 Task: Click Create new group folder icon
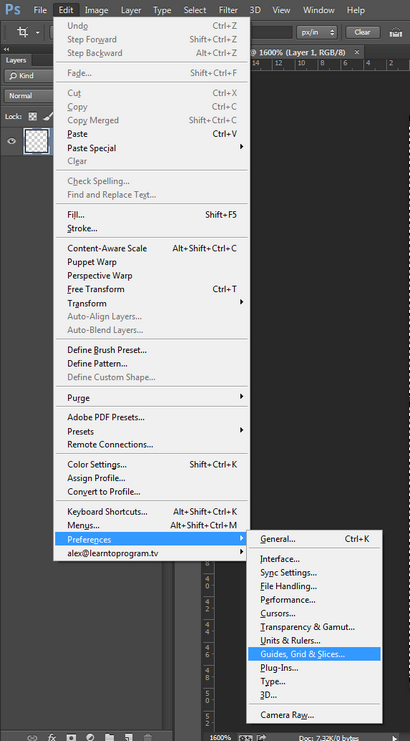point(109,737)
